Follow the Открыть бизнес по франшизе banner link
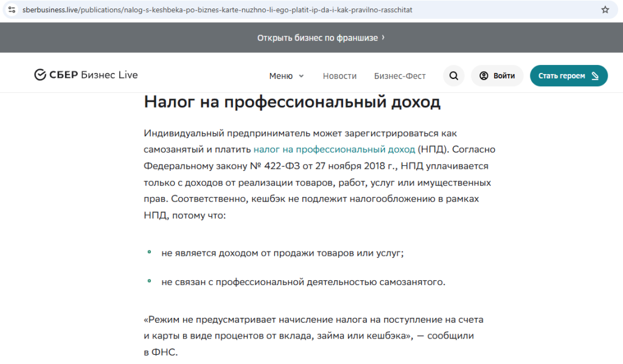This screenshot has width=623, height=364. click(x=317, y=38)
